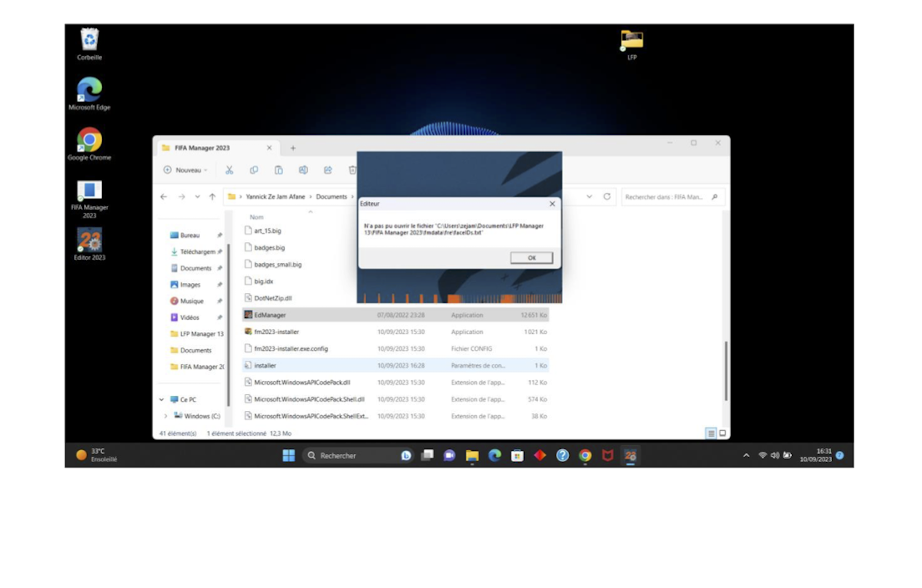Image resolution: width=922 pixels, height=588 pixels.
Task: Go up one folder level
Action: pyautogui.click(x=212, y=197)
